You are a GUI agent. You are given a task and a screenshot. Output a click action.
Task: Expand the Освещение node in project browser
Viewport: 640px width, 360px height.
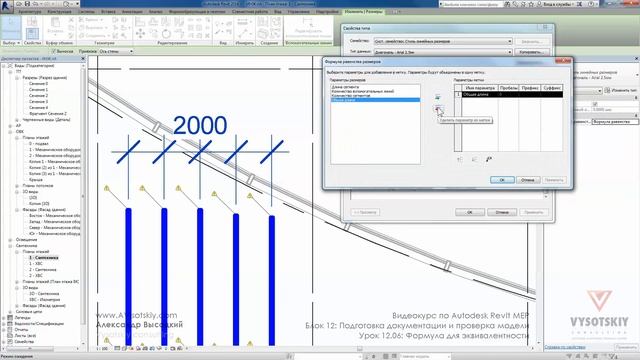point(11,240)
